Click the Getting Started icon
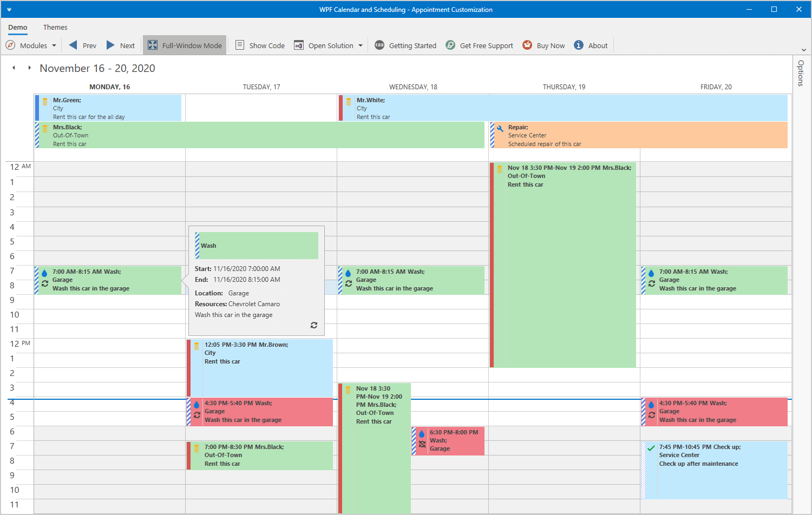This screenshot has height=515, width=812. point(379,45)
